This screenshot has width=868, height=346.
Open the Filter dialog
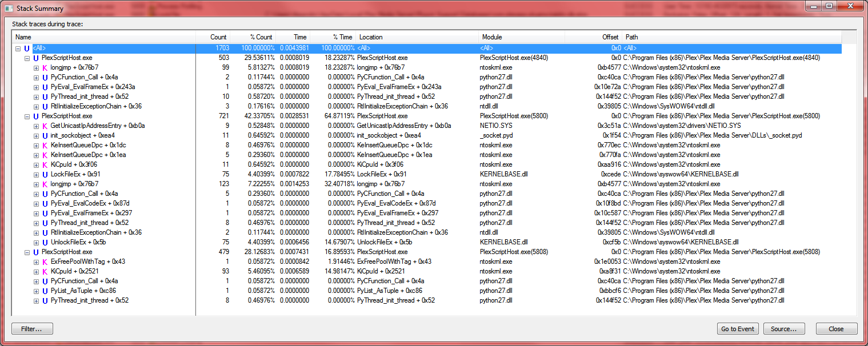pos(32,329)
